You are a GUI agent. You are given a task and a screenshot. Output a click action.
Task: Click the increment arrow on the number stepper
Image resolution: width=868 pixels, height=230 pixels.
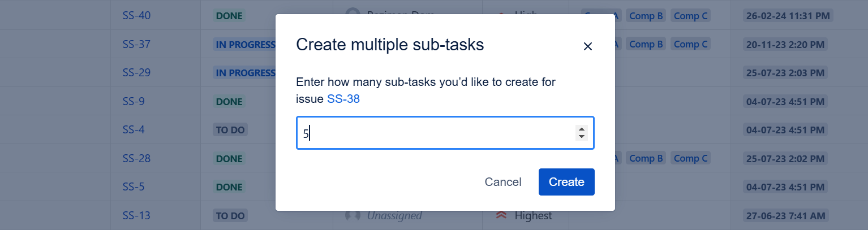click(581, 129)
